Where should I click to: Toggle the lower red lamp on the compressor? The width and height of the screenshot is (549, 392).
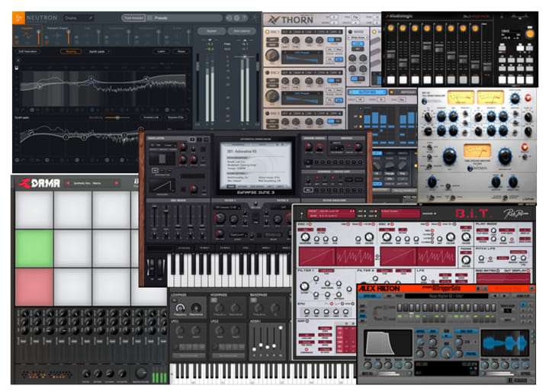525,147
